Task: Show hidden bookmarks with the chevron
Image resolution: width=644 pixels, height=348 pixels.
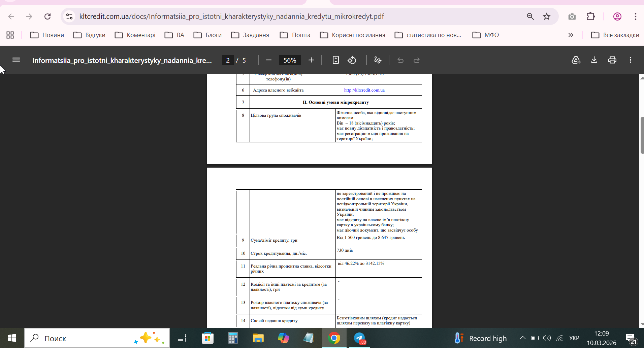Action: pyautogui.click(x=571, y=35)
